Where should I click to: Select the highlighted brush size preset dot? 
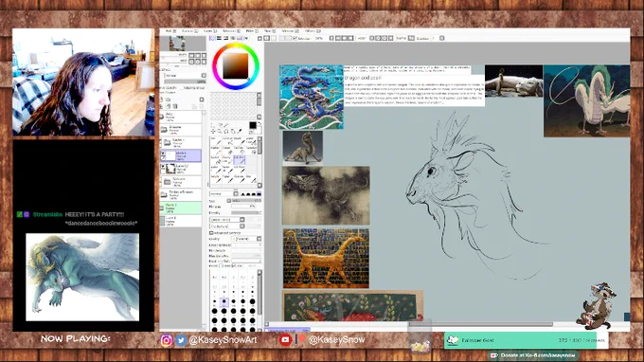pyautogui.click(x=224, y=302)
